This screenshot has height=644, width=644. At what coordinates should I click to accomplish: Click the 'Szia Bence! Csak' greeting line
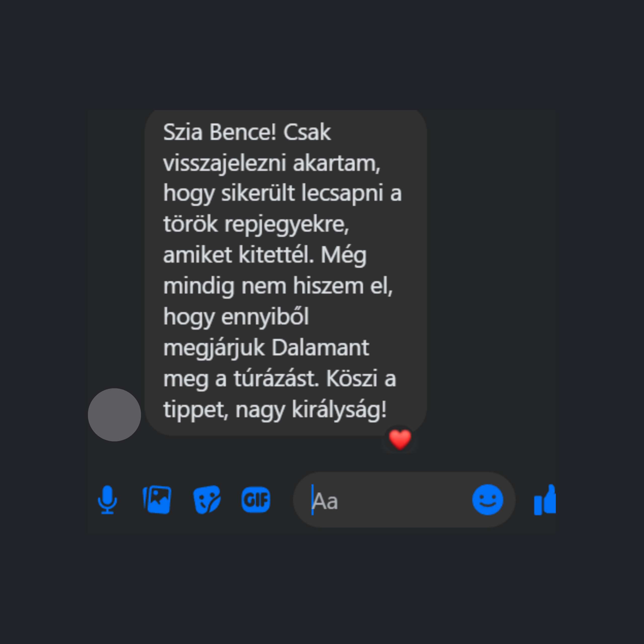(x=247, y=132)
